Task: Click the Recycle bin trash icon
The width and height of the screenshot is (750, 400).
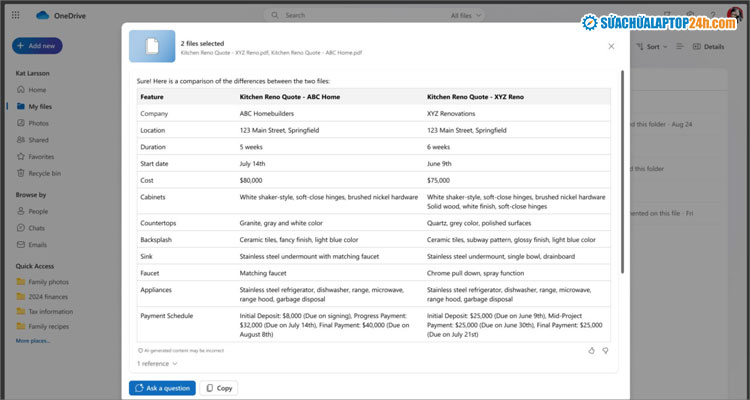Action: tap(21, 173)
